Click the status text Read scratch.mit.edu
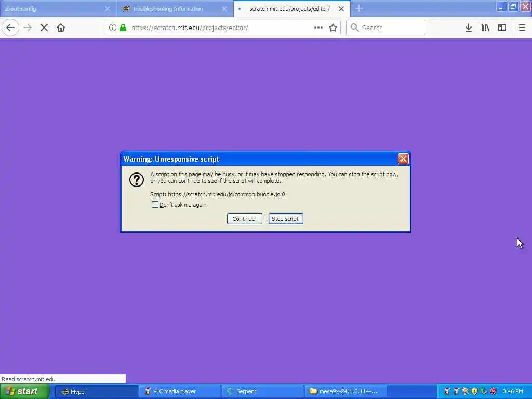The image size is (532, 399). 29,379
